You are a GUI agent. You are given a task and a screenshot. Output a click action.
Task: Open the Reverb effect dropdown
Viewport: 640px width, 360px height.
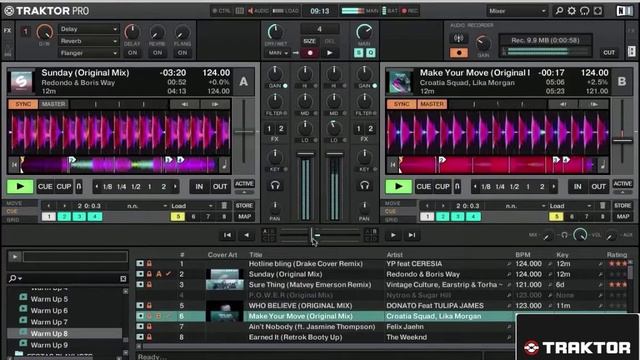[89, 41]
